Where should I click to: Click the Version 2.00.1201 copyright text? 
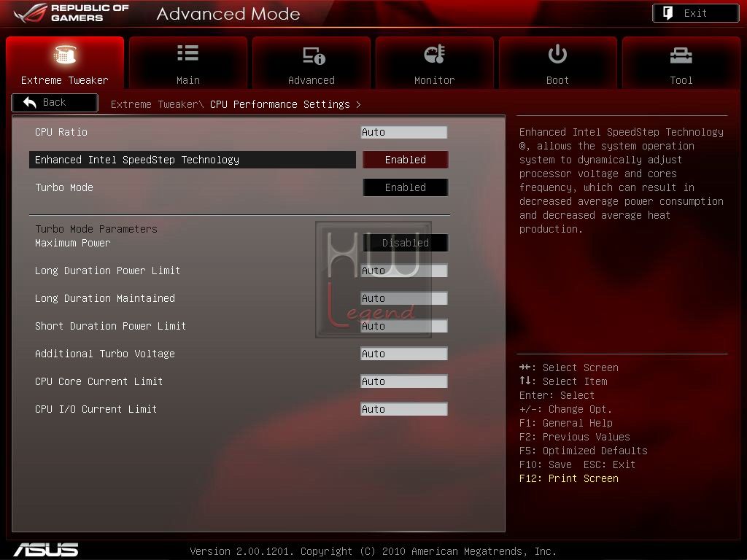pos(373,551)
